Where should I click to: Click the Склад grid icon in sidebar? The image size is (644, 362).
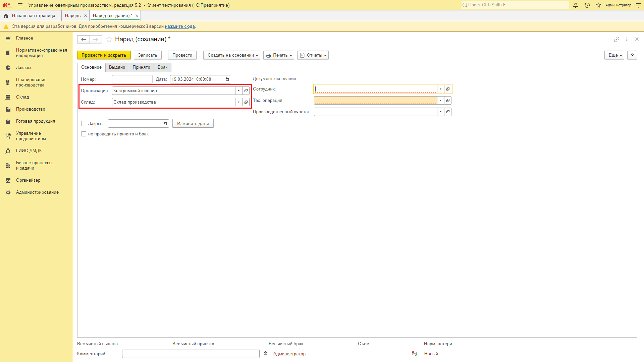point(8,97)
